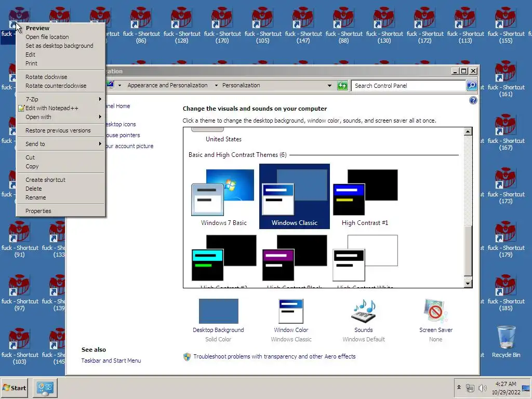
Task: Select fuck - Shortcut (147) desktop icon
Action: click(x=303, y=26)
